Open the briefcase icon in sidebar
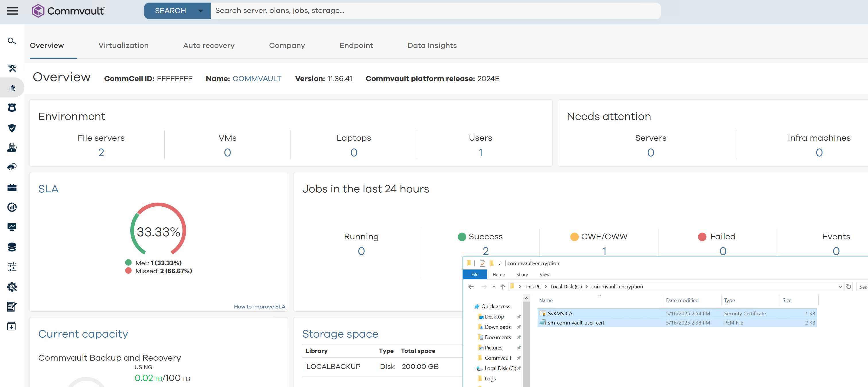Screen dimensions: 868x387 [12, 187]
